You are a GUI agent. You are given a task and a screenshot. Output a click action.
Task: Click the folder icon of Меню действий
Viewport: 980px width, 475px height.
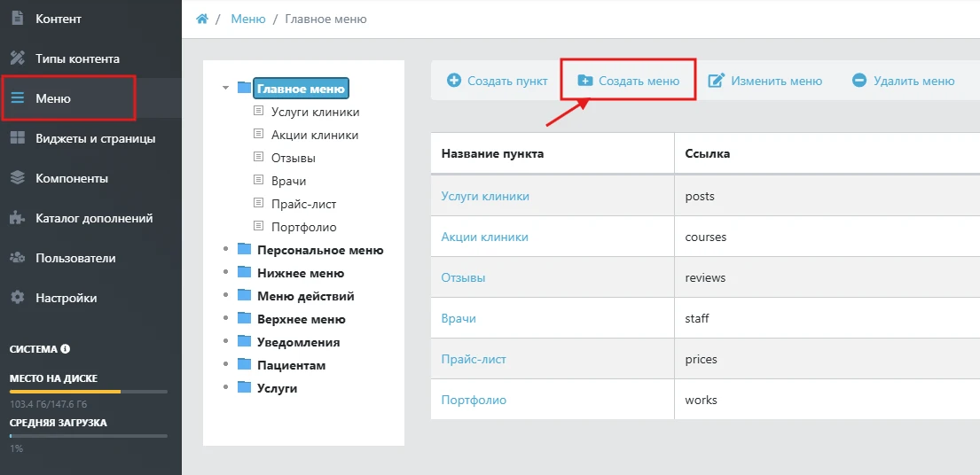pos(245,296)
